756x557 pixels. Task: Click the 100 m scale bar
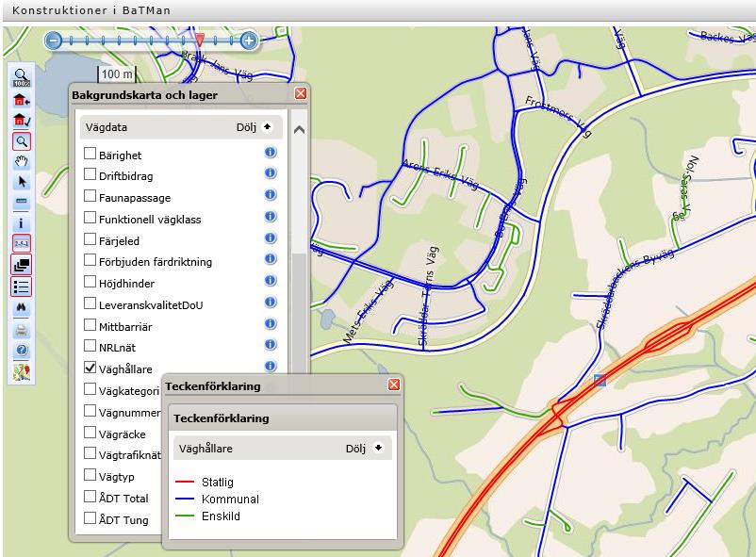tap(117, 74)
